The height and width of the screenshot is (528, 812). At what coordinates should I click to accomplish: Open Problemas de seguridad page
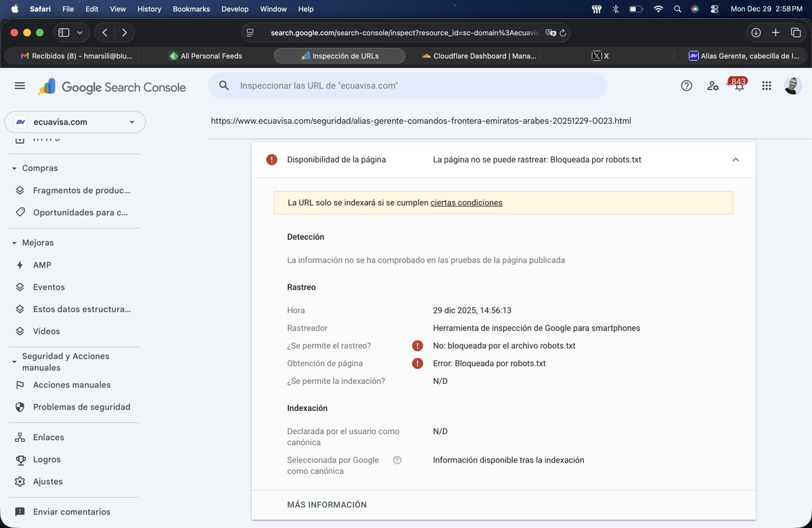(74, 407)
